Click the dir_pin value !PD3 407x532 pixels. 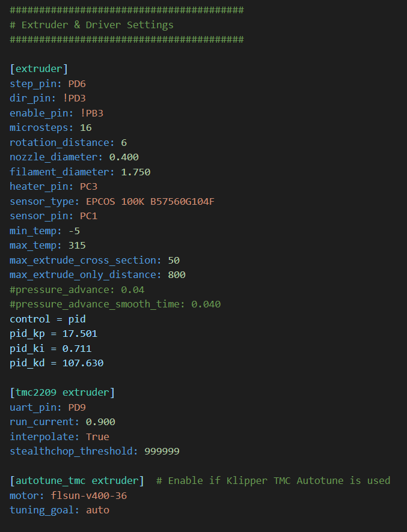pos(74,98)
